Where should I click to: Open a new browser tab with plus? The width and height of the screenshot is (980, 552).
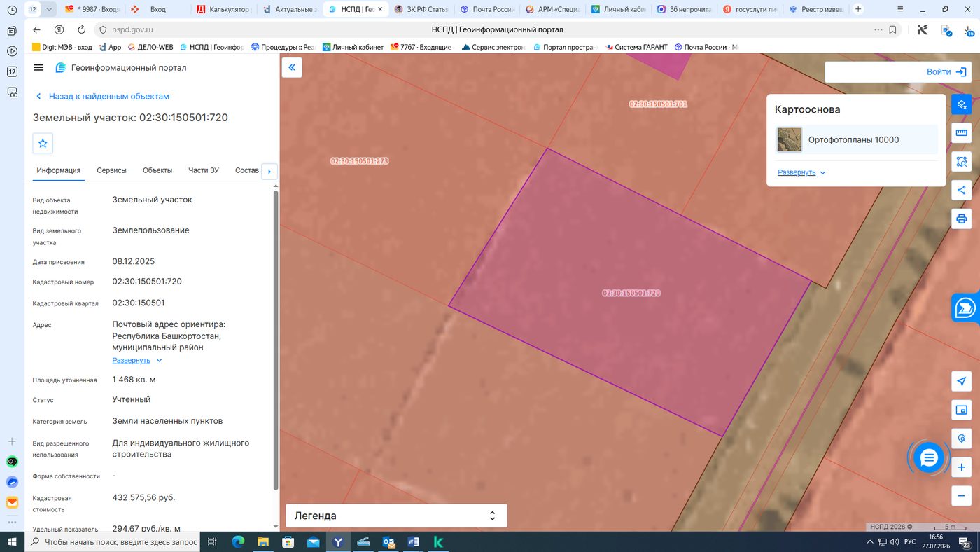pos(858,10)
